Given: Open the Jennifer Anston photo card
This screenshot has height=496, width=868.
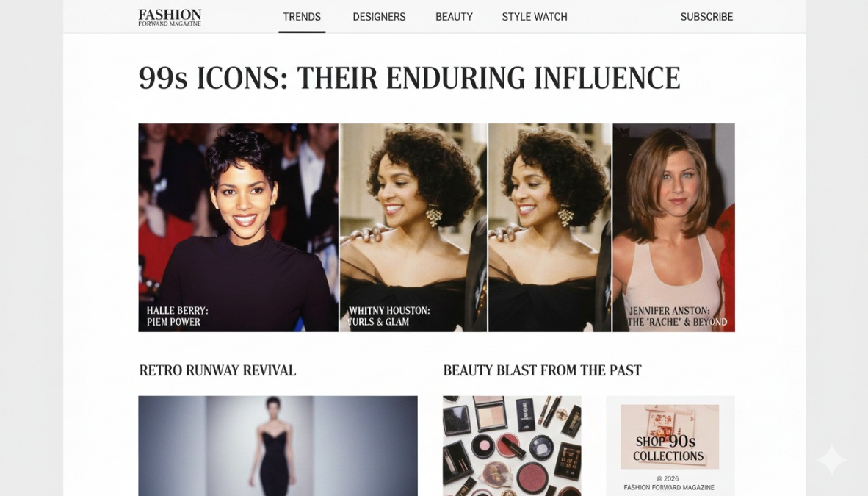Looking at the screenshot, I should pyautogui.click(x=673, y=227).
